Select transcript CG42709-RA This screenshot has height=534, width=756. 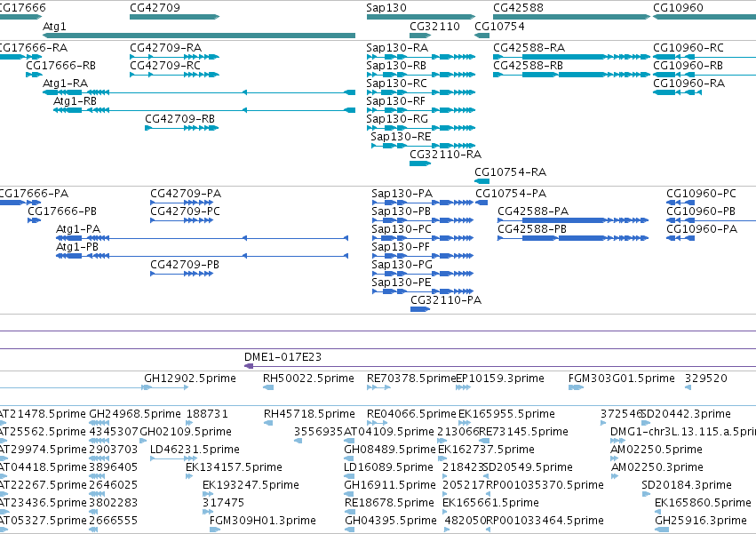click(x=174, y=57)
